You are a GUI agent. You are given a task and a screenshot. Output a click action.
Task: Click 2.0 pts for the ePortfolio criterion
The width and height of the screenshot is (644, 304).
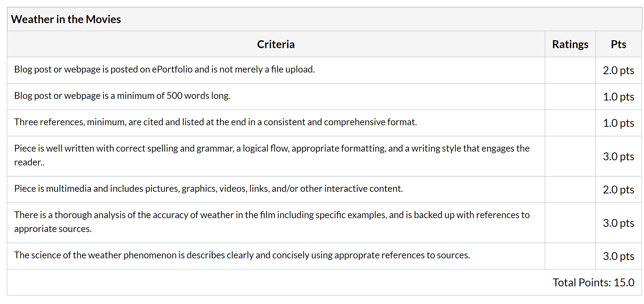pyautogui.click(x=618, y=70)
